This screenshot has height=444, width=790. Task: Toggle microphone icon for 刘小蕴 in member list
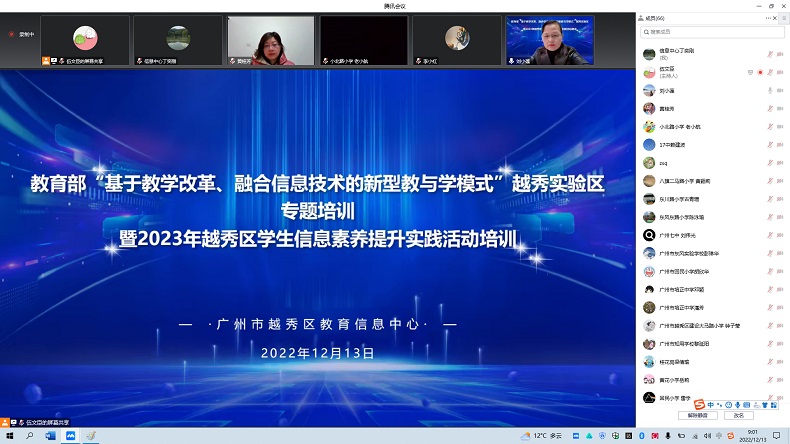(768, 90)
